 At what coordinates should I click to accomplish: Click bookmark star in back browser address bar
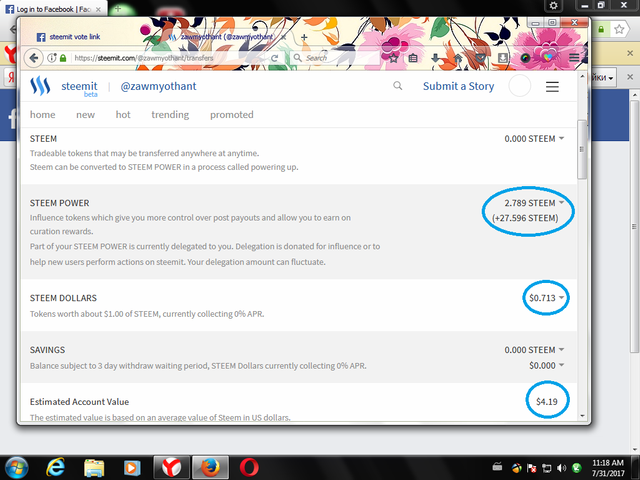pyautogui.click(x=619, y=29)
